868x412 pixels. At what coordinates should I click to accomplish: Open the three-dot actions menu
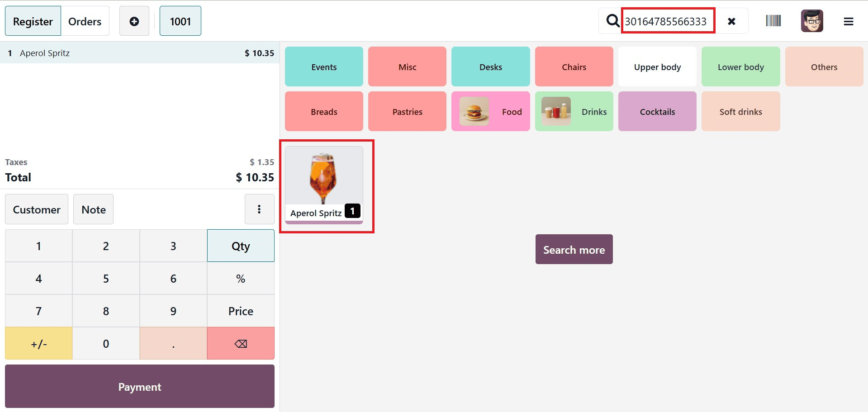(x=259, y=209)
